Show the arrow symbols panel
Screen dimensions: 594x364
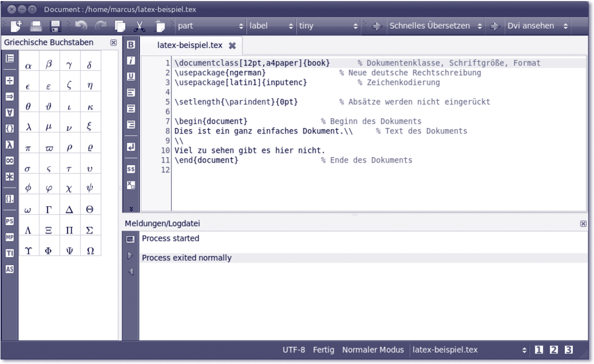(x=10, y=96)
